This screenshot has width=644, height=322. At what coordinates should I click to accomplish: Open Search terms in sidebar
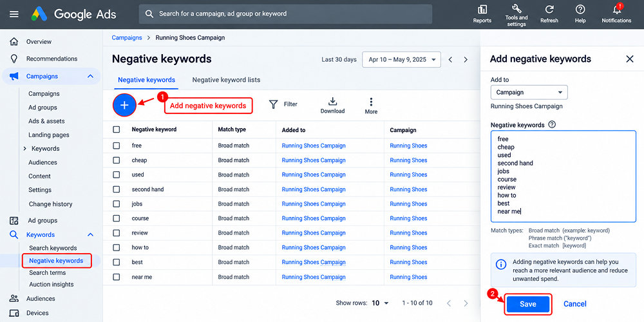(47, 272)
